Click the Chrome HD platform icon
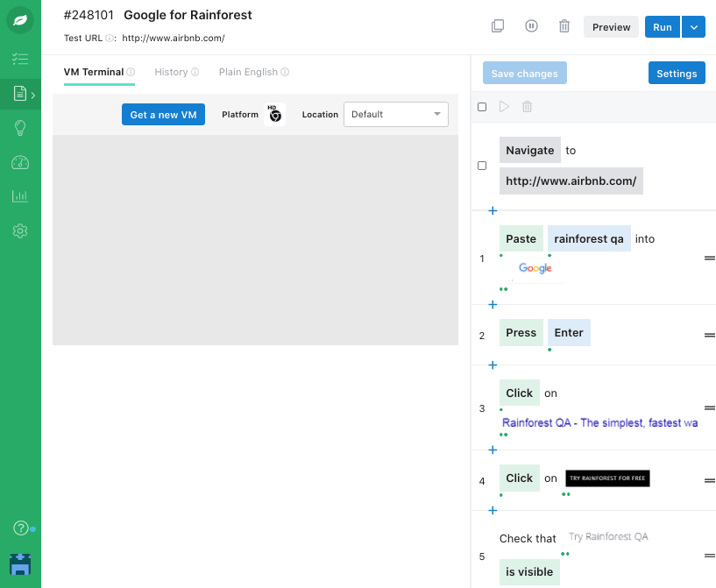 (x=275, y=114)
